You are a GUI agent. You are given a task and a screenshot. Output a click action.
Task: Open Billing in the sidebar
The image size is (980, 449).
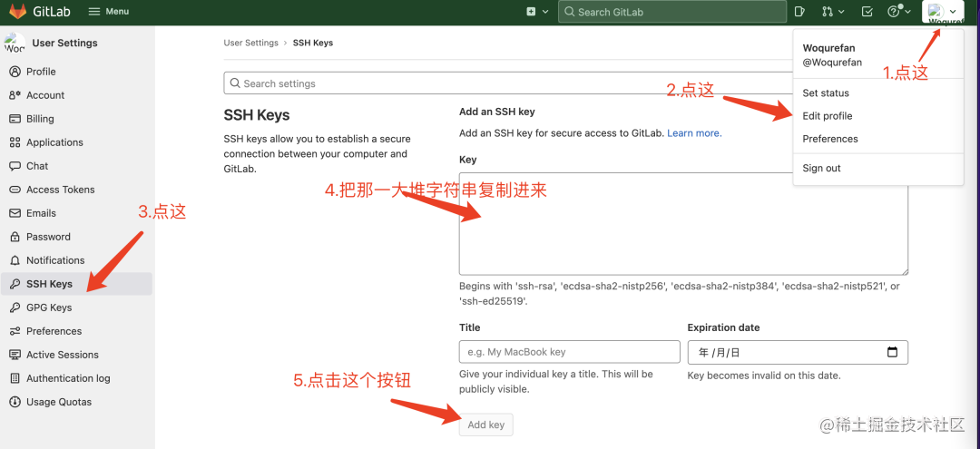tap(40, 119)
